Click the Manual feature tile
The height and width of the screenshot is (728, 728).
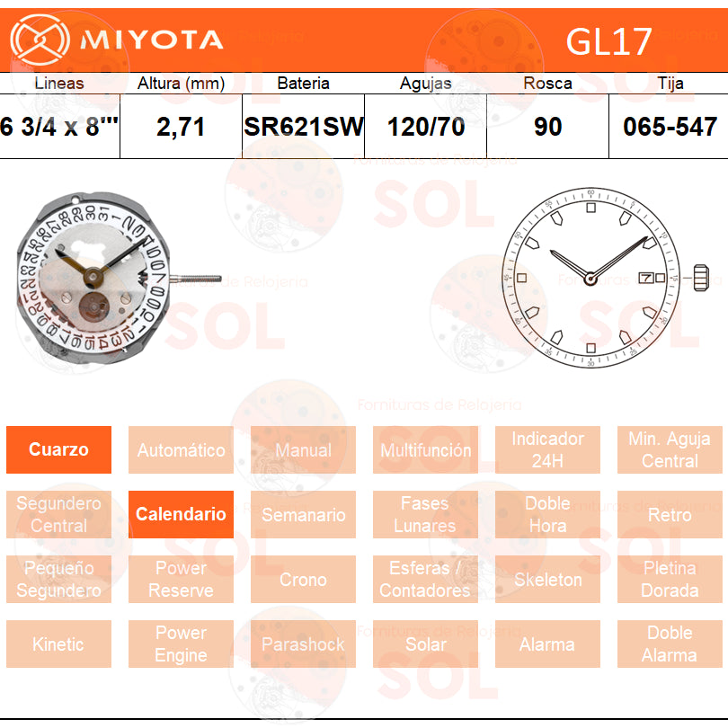[x=303, y=449]
